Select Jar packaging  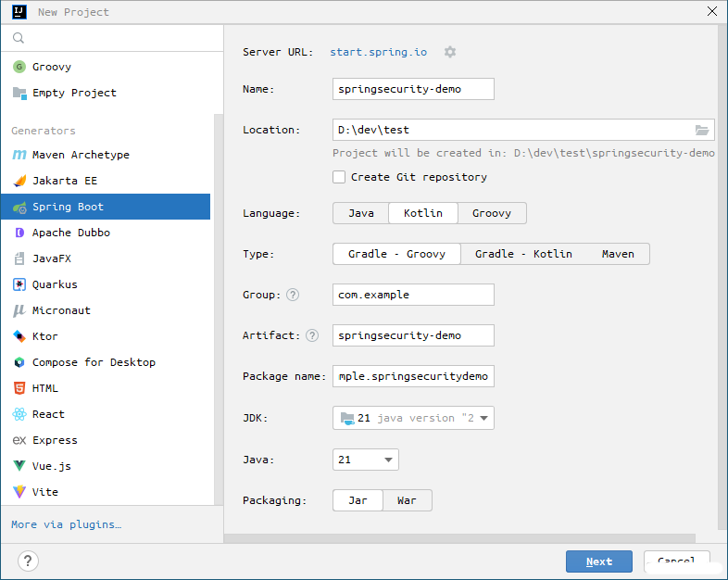[358, 500]
